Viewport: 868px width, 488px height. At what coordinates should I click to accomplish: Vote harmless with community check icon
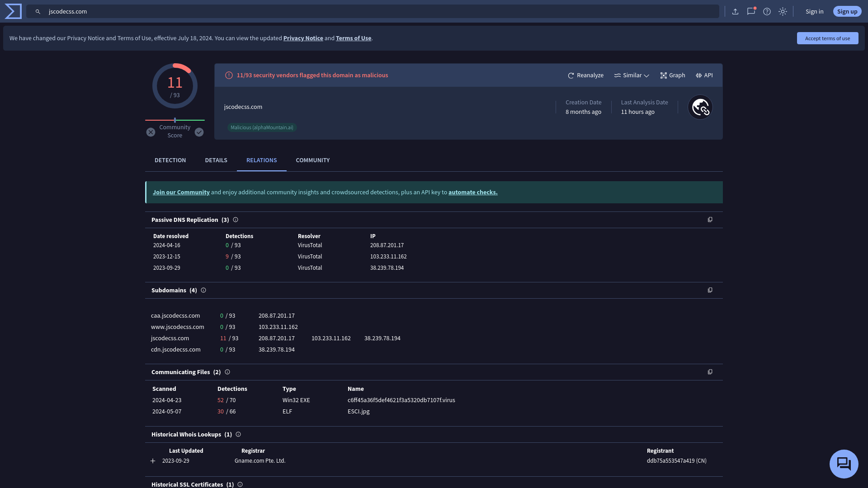199,132
